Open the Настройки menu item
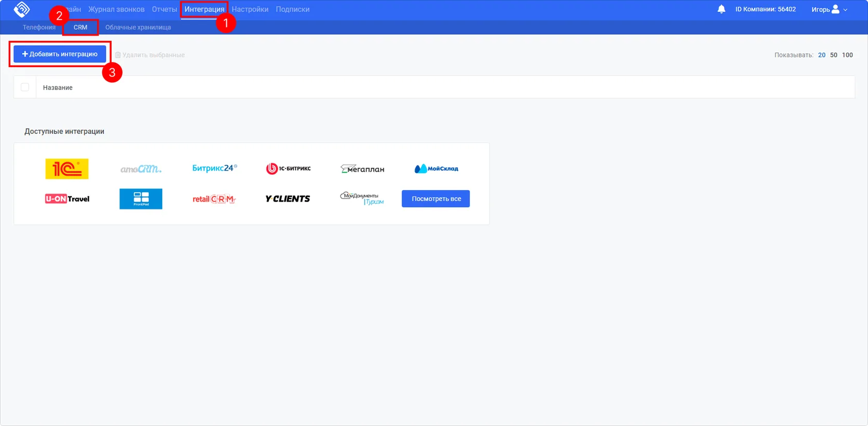Screen dimensions: 868x426 pyautogui.click(x=250, y=9)
